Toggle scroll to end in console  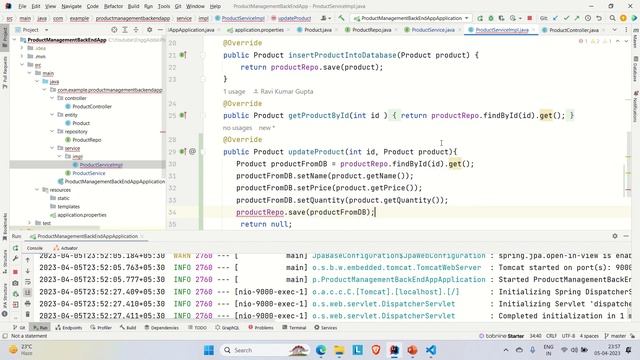click(x=27, y=293)
